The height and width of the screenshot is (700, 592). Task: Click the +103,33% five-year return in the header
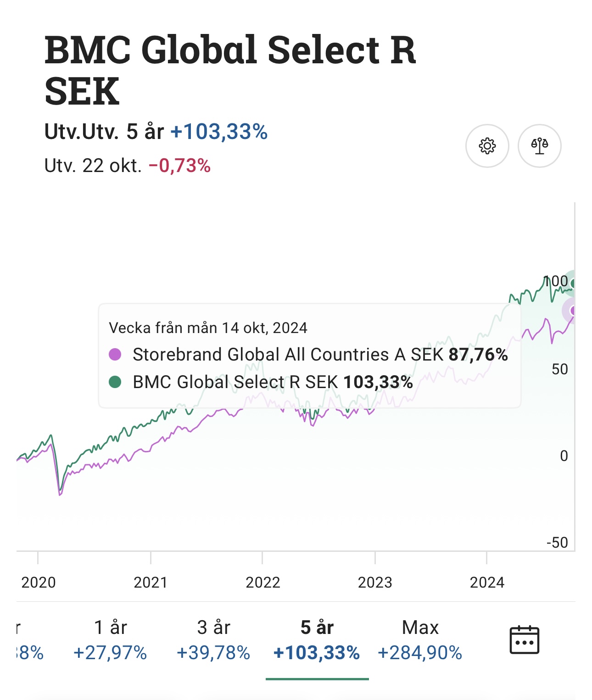coord(219,132)
